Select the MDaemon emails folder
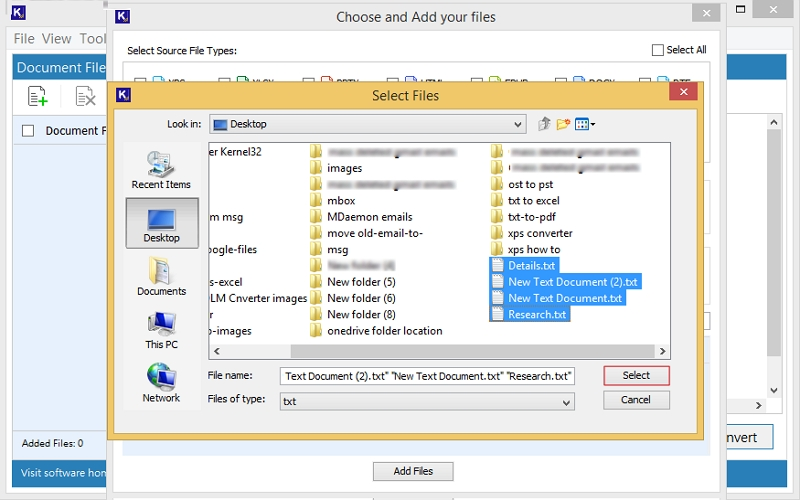The height and width of the screenshot is (500, 800). [x=361, y=217]
